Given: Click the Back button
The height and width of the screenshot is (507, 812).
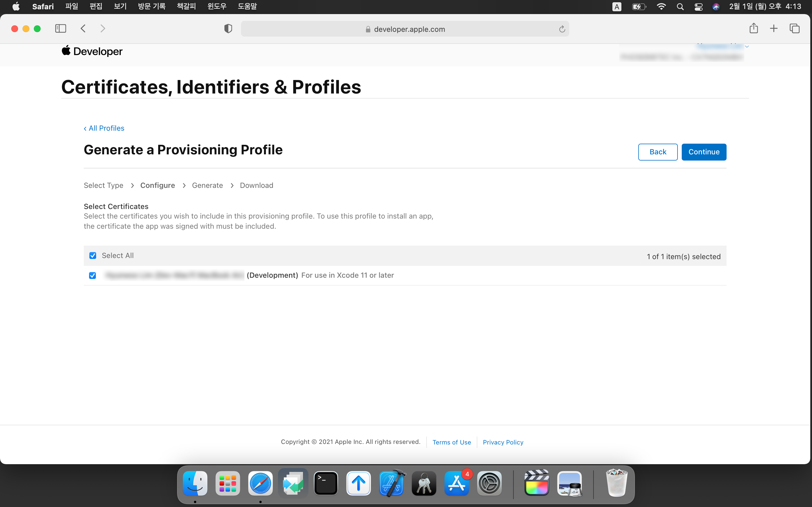Looking at the screenshot, I should pyautogui.click(x=657, y=152).
